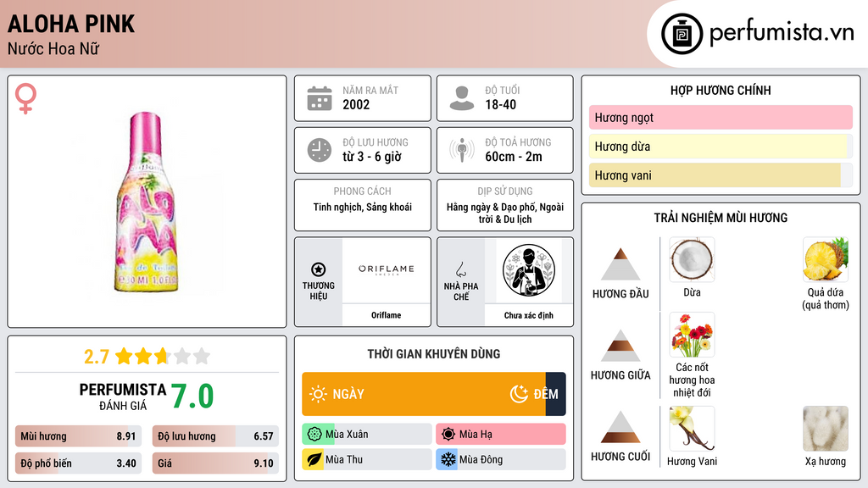Click the '60cm - 2m' sillage value
The width and height of the screenshot is (868, 488).
(514, 157)
